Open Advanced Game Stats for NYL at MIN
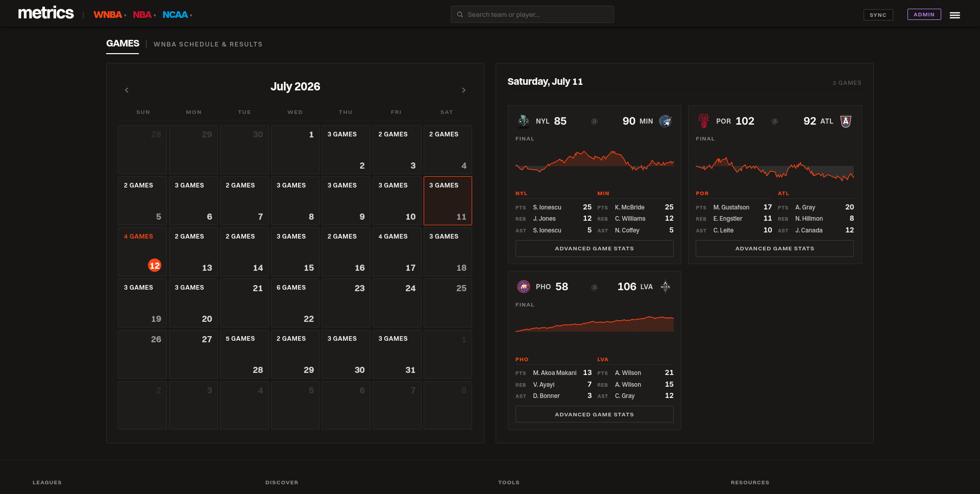 click(594, 248)
